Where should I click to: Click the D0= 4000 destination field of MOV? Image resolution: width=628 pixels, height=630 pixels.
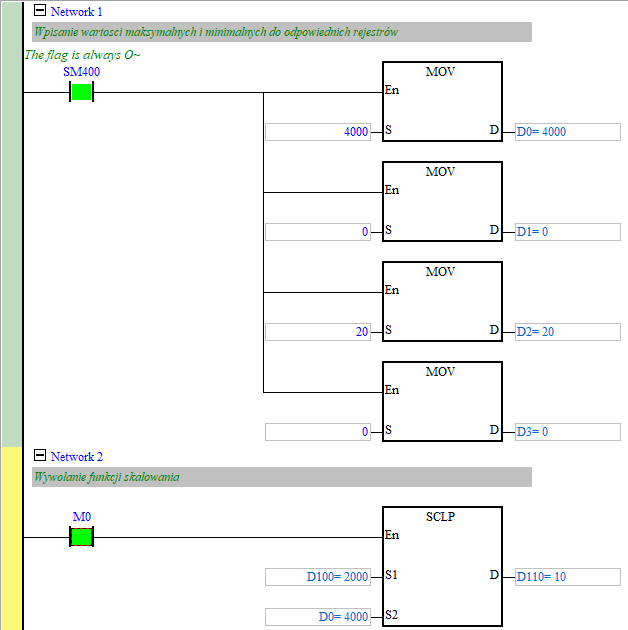coord(566,132)
